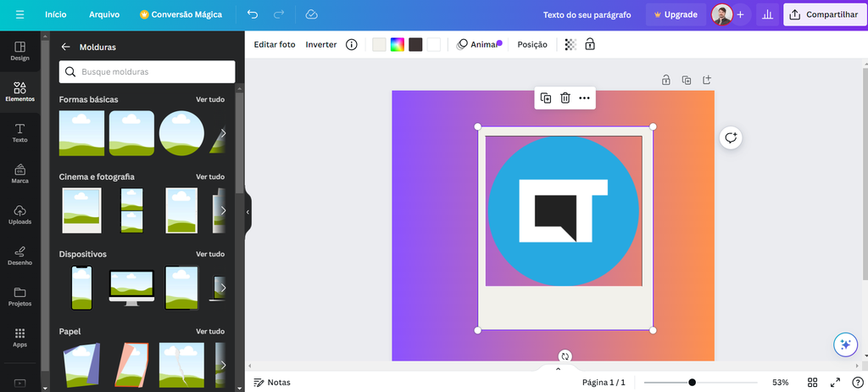
Task: Click the Compartilhar button
Action: 823,15
